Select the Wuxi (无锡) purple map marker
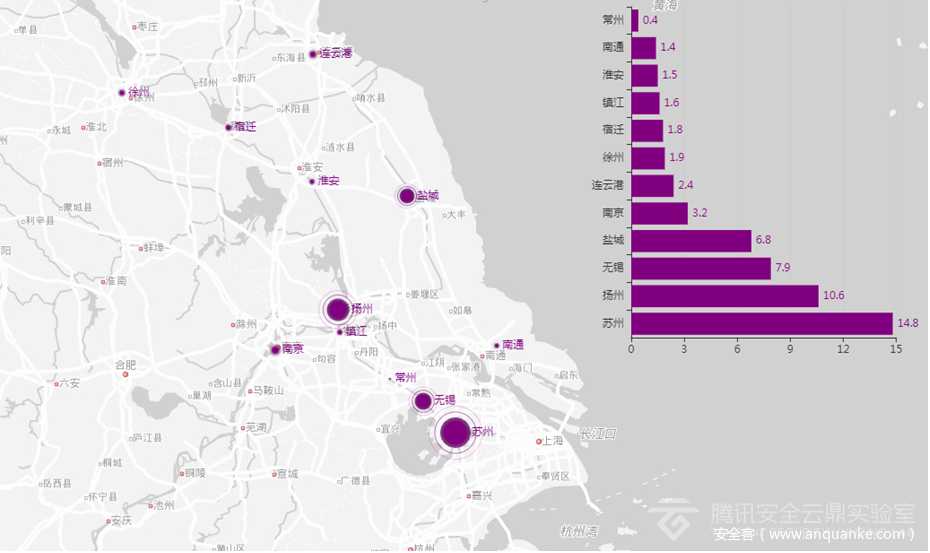The width and height of the screenshot is (930, 553). 423,401
